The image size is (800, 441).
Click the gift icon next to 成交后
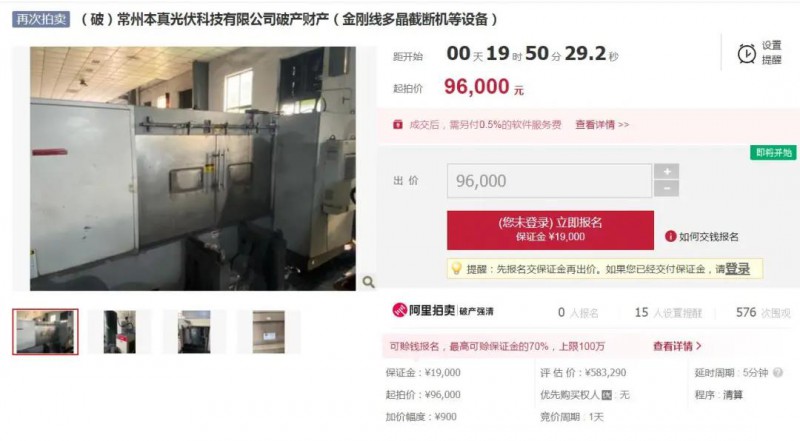[398, 125]
